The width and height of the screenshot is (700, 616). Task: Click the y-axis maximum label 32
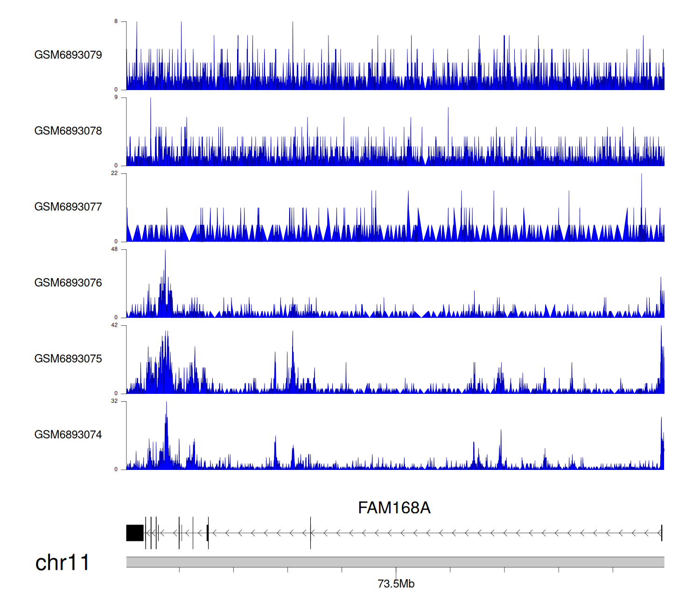[114, 401]
